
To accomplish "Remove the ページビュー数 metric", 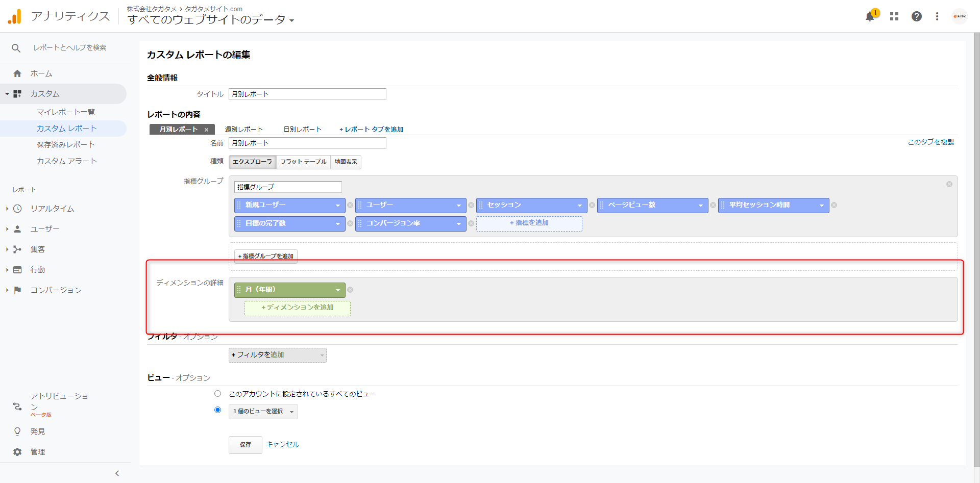I will click(713, 205).
